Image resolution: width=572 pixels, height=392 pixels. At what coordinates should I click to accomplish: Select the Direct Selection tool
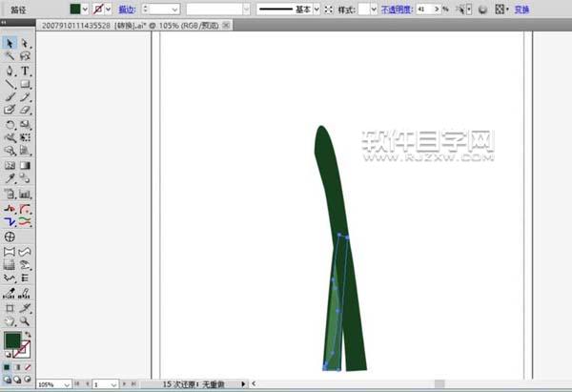point(25,43)
